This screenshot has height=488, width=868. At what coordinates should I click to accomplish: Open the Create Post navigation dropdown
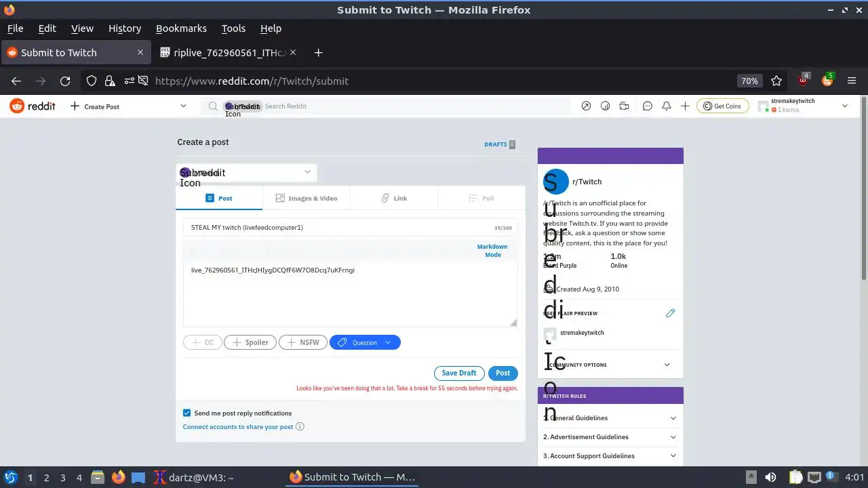point(128,106)
